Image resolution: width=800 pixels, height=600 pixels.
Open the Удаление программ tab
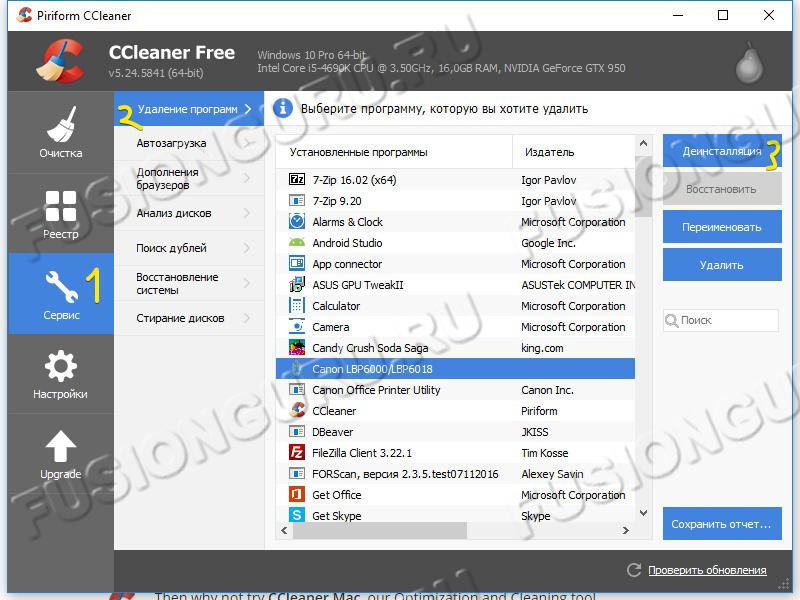coord(189,109)
